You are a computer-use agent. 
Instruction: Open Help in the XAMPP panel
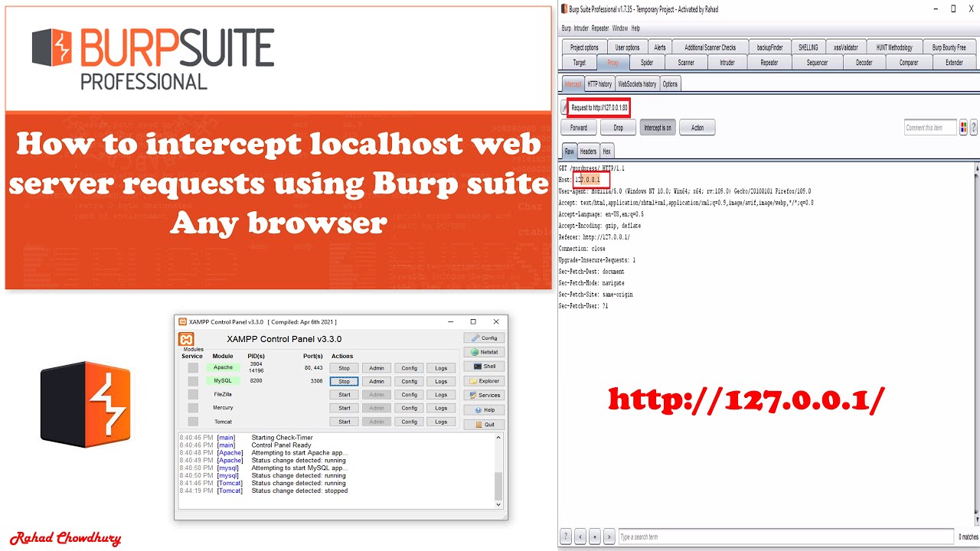click(x=484, y=410)
